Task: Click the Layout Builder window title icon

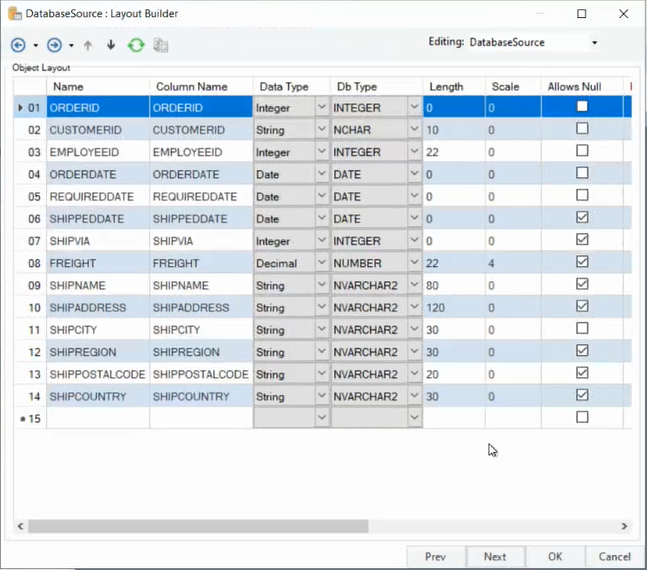Action: pos(15,14)
